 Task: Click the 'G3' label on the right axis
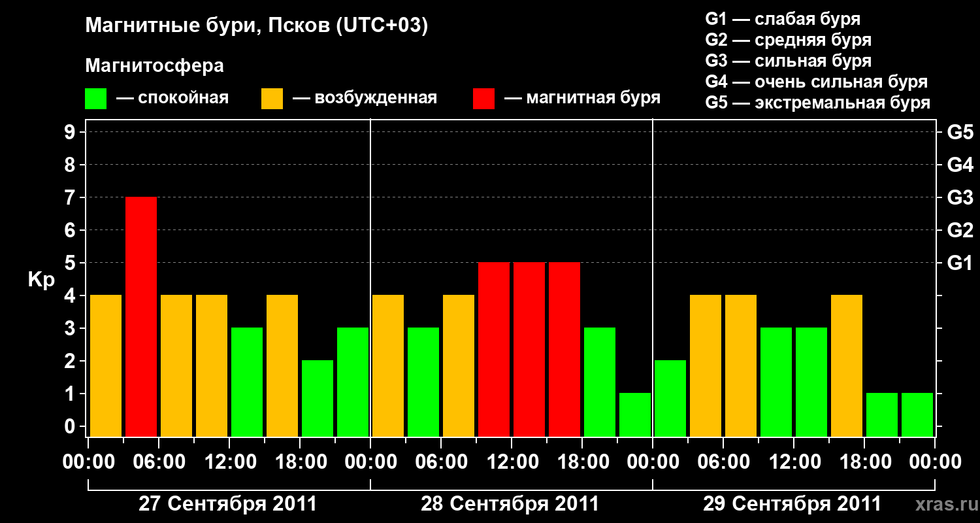tap(960, 197)
